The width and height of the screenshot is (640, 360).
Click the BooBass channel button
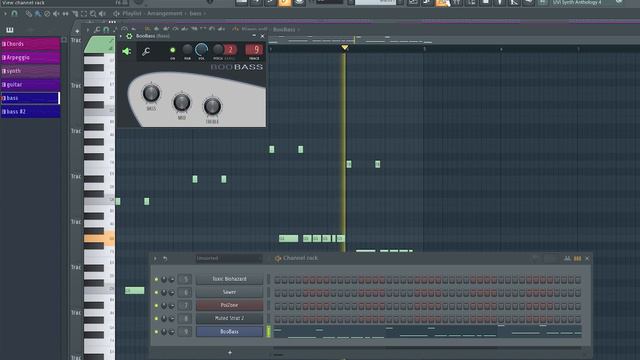click(x=229, y=331)
